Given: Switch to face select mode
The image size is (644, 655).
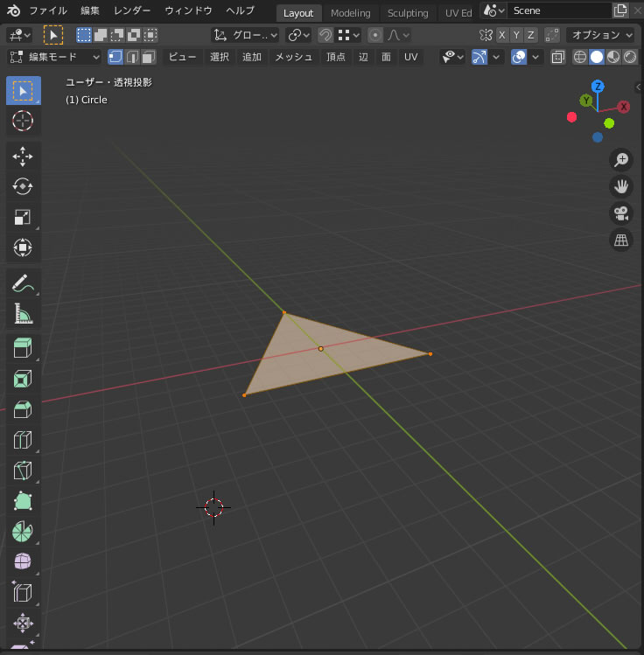Looking at the screenshot, I should pos(148,57).
